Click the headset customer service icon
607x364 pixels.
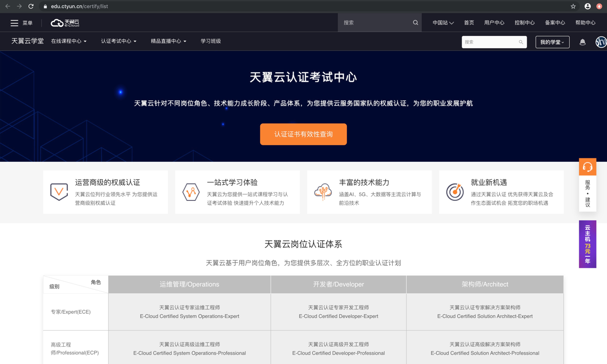pos(587,167)
